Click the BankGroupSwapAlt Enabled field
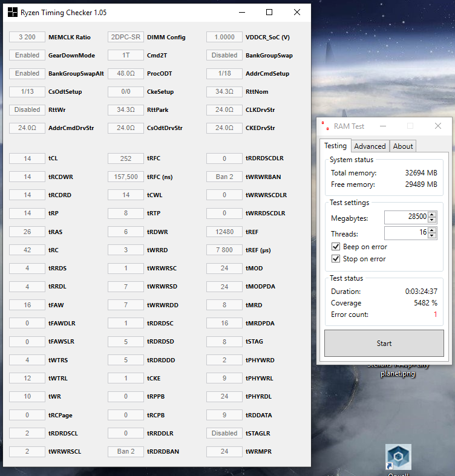This screenshot has width=455, height=476. pos(27,73)
